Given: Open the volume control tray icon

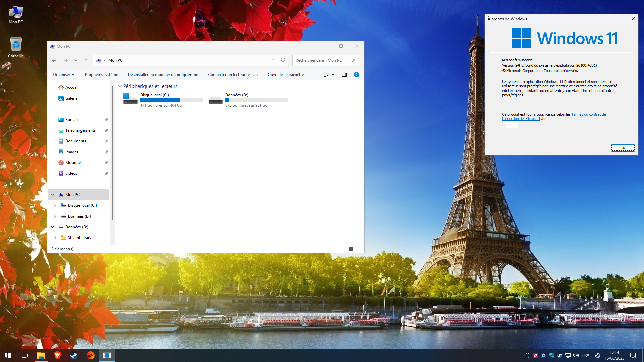Looking at the screenshot, I should point(576,355).
